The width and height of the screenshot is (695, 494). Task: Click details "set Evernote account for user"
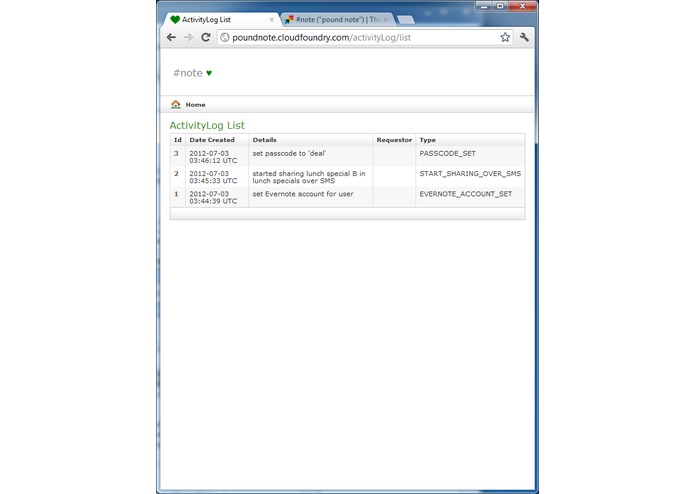(303, 194)
